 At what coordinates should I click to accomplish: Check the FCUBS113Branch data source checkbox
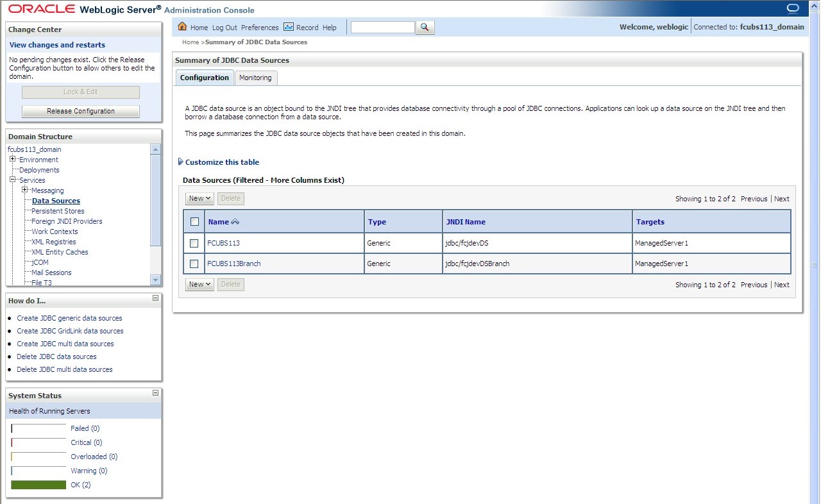194,263
